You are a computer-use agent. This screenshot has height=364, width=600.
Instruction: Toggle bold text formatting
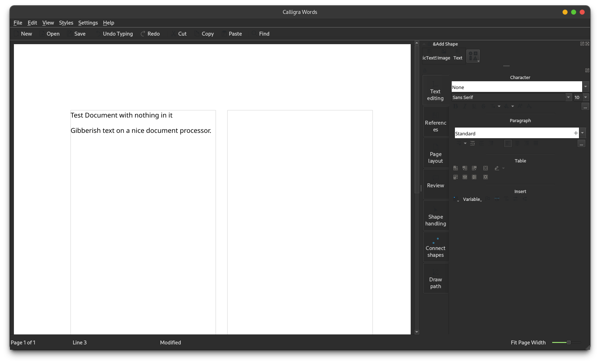click(456, 106)
